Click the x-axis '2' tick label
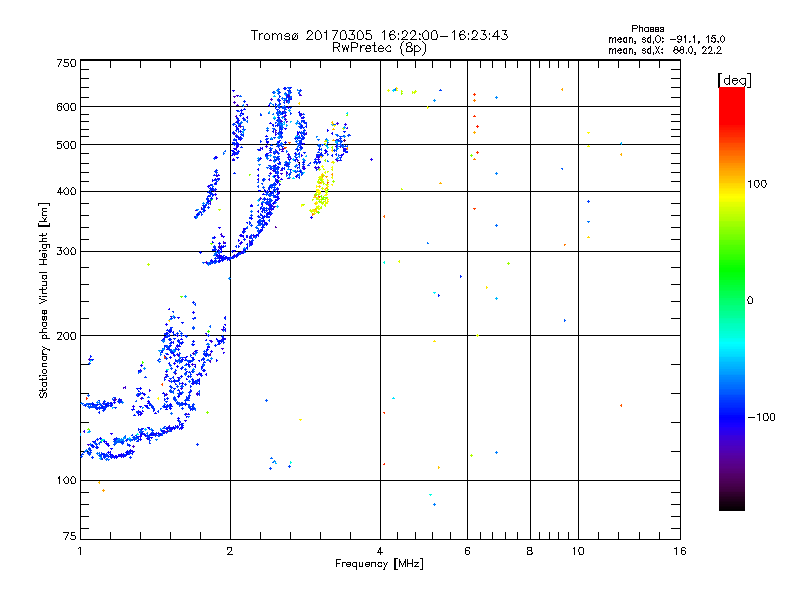Viewport: 800px width, 600px height. pyautogui.click(x=230, y=551)
